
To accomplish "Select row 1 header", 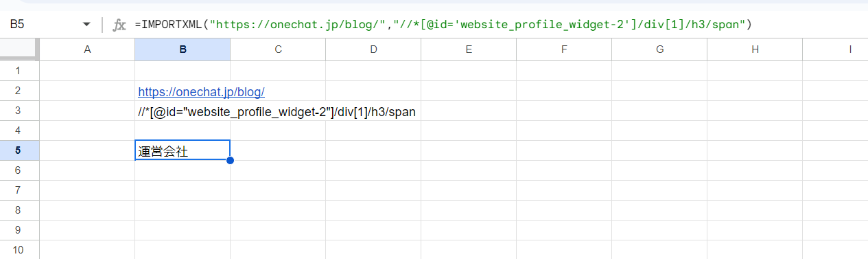I will click(19, 71).
